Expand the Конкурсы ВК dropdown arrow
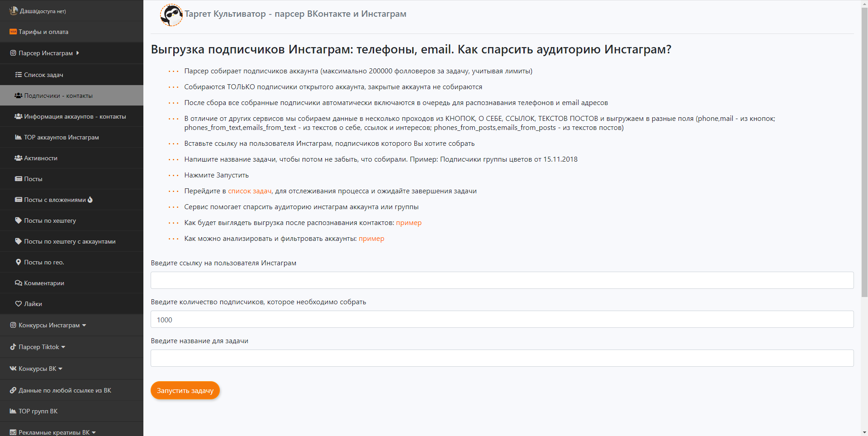 61,369
